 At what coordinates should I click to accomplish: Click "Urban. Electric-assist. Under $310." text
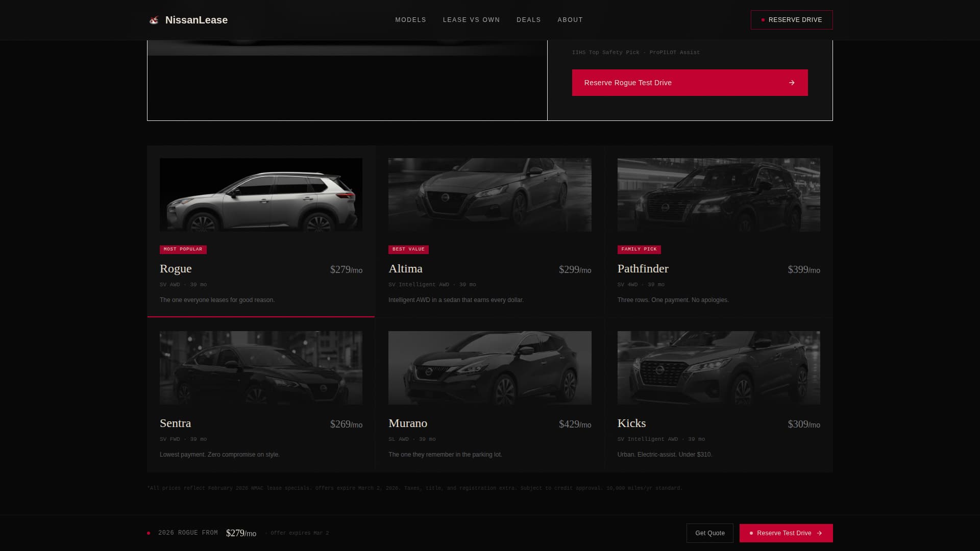665,455
